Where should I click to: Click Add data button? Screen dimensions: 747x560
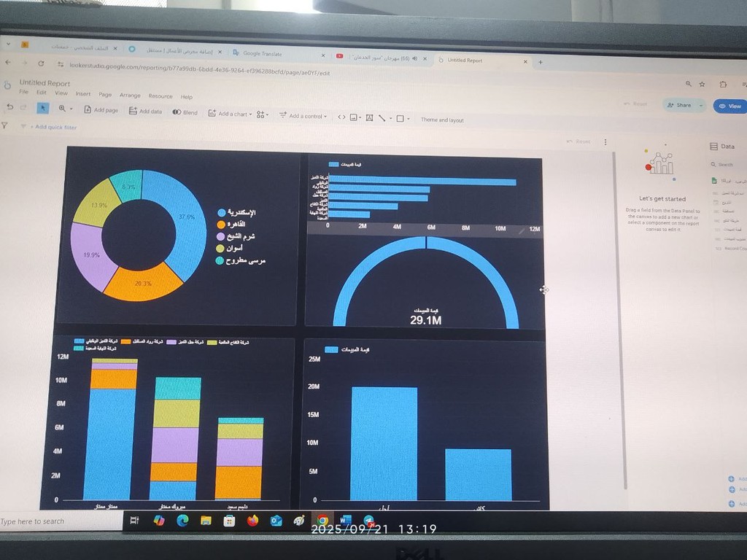145,111
